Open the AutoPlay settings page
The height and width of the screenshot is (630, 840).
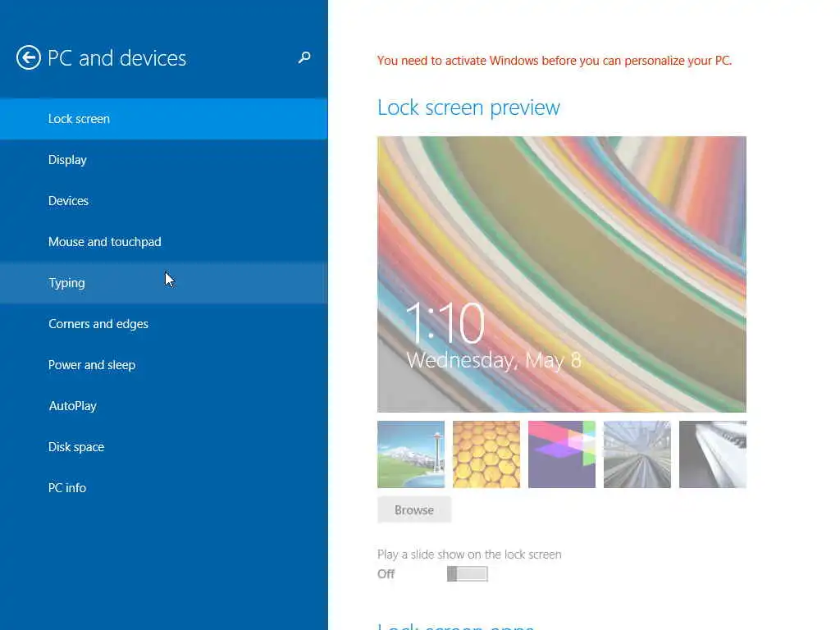pos(163,406)
